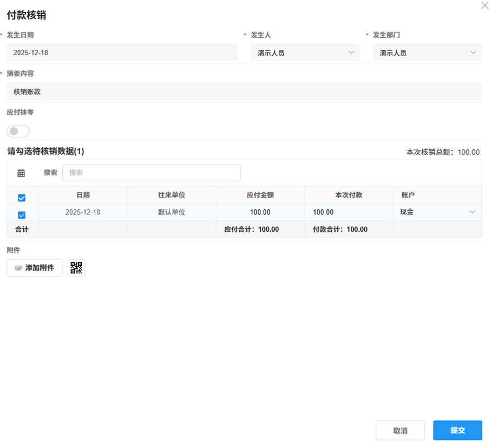This screenshot has width=491, height=448.
Task: Open the QR code scan icon
Action: (x=76, y=267)
